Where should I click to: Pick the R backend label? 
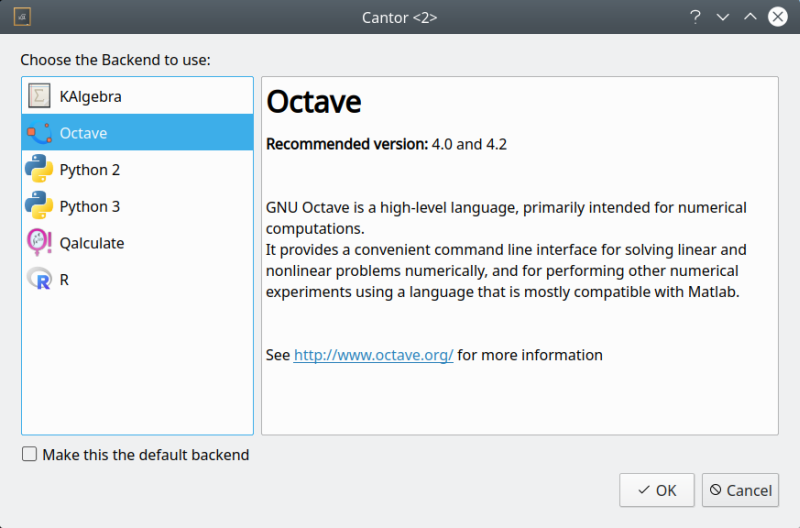(x=65, y=280)
